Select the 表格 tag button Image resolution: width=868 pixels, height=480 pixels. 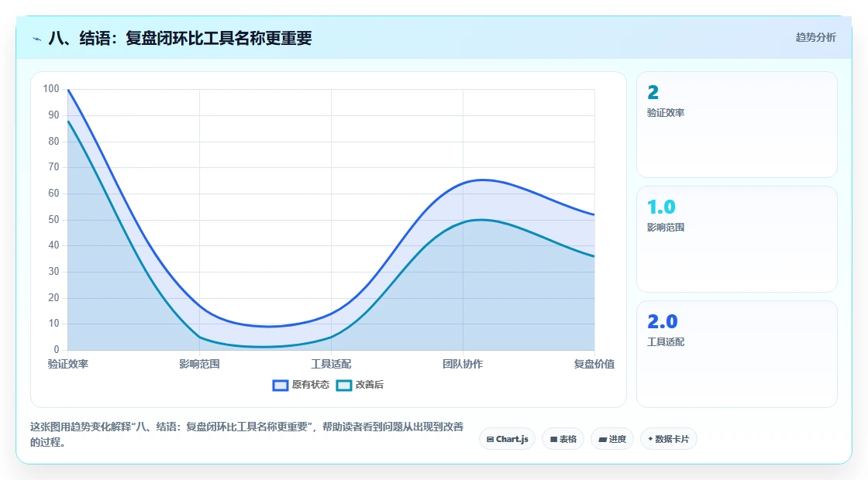pyautogui.click(x=563, y=439)
